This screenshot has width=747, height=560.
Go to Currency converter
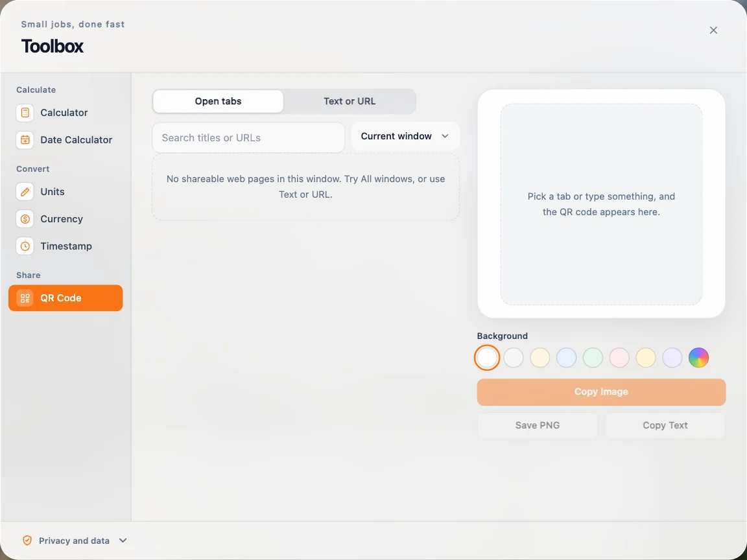tap(65, 219)
